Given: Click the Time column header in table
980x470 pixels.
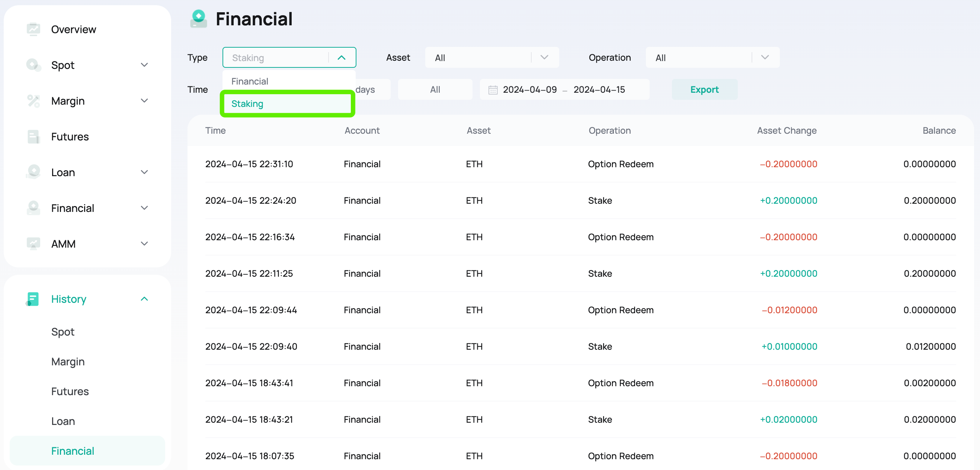Looking at the screenshot, I should 215,130.
